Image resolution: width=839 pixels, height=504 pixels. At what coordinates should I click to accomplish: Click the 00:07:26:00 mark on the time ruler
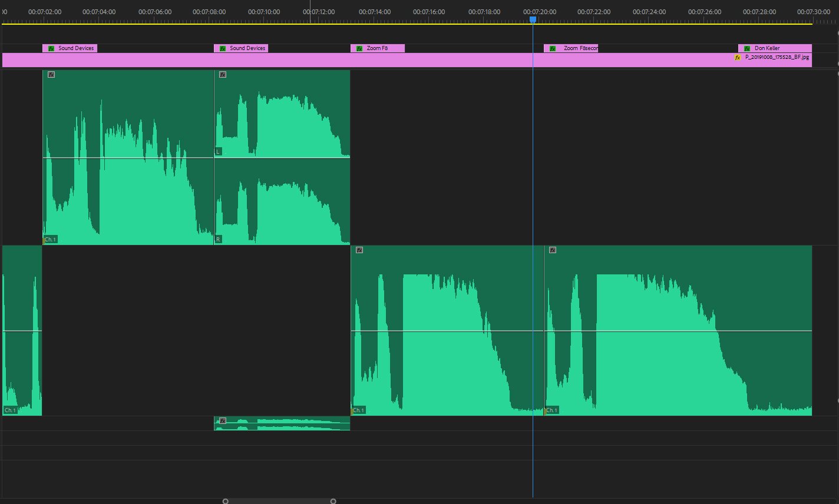tap(705, 12)
